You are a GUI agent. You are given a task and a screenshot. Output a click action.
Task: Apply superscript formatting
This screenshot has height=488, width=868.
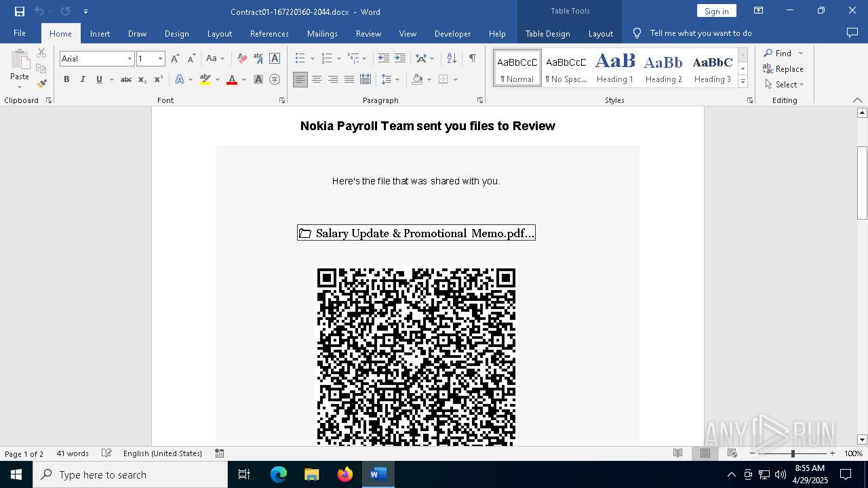click(x=159, y=80)
